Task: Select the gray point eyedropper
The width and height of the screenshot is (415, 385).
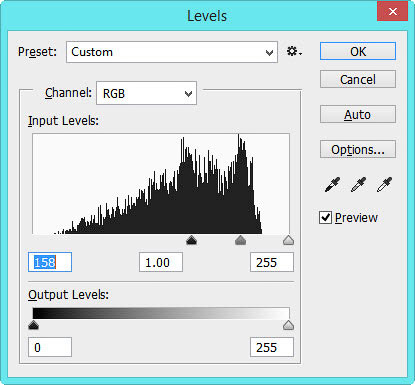Action: 358,184
